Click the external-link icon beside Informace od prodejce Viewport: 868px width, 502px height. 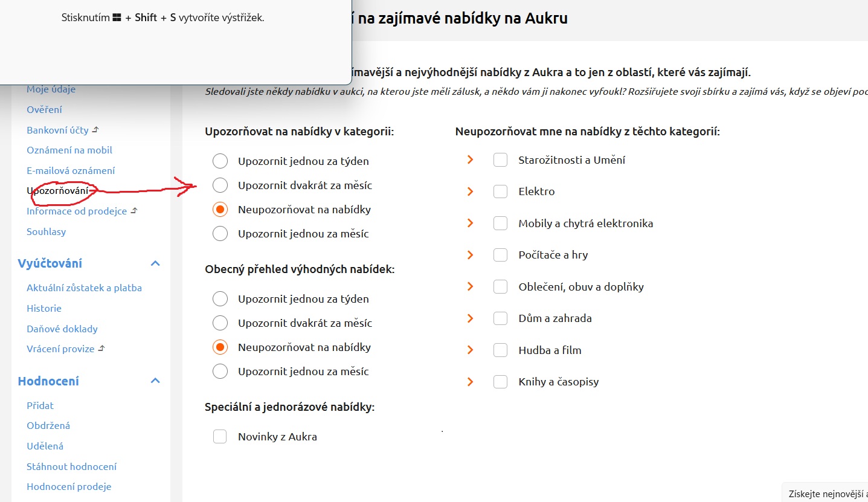point(134,211)
